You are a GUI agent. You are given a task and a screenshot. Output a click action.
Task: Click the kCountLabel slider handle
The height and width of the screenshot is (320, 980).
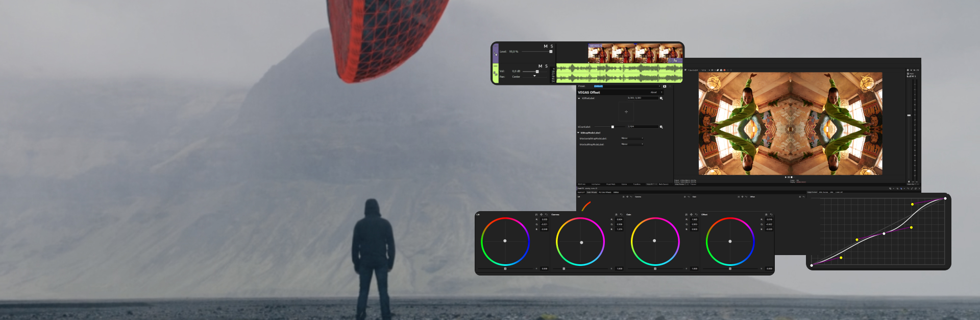point(612,127)
